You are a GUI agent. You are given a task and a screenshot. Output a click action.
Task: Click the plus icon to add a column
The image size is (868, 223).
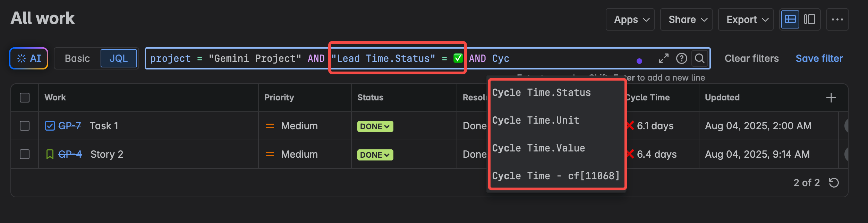(x=831, y=98)
